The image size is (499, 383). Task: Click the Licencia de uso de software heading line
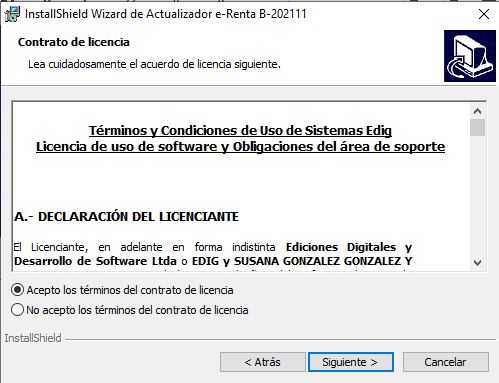(240, 146)
